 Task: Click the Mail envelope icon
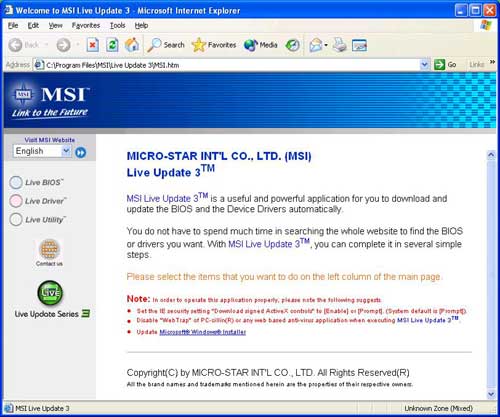point(315,45)
